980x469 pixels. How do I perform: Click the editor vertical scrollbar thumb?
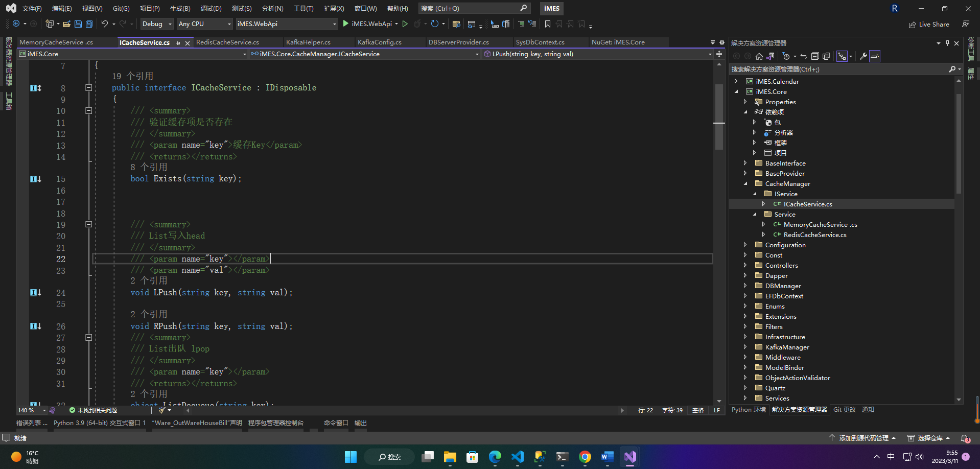tap(719, 116)
